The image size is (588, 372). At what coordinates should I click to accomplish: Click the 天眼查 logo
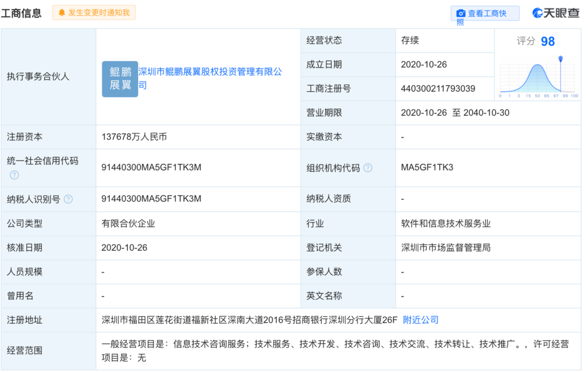click(555, 13)
